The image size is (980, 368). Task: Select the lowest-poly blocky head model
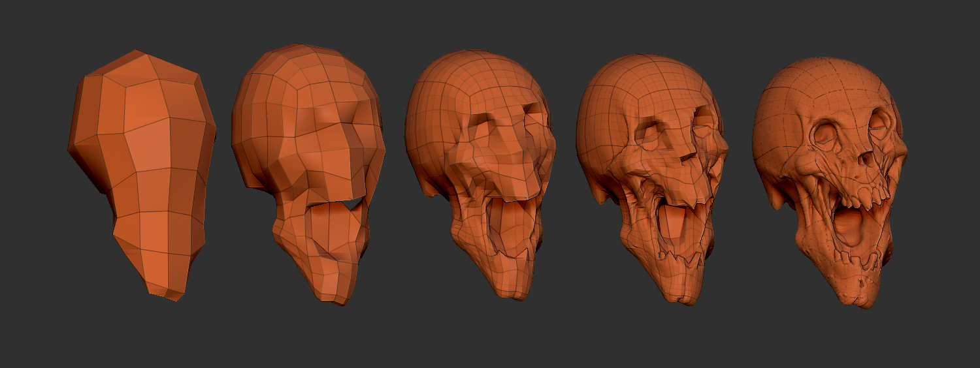pos(142,175)
